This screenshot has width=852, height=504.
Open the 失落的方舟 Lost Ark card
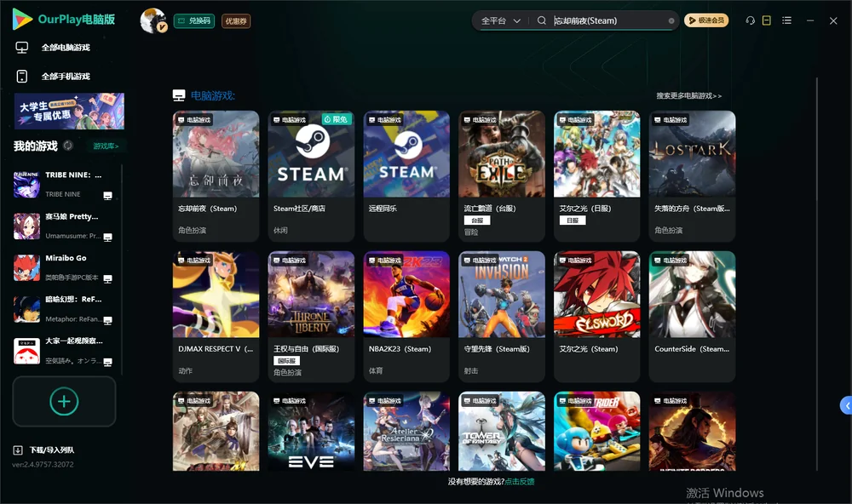[x=692, y=176]
